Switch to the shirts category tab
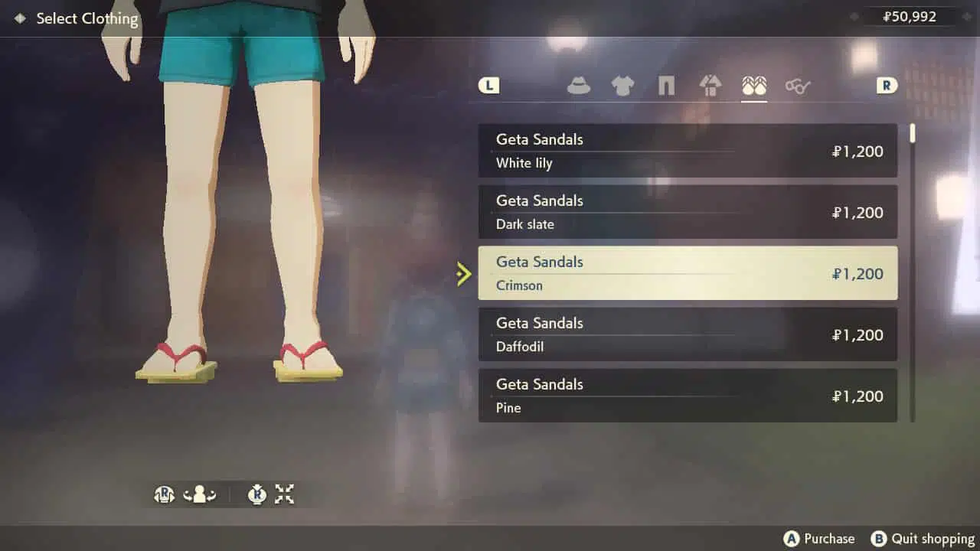Screen dimensions: 980x551 (622, 86)
